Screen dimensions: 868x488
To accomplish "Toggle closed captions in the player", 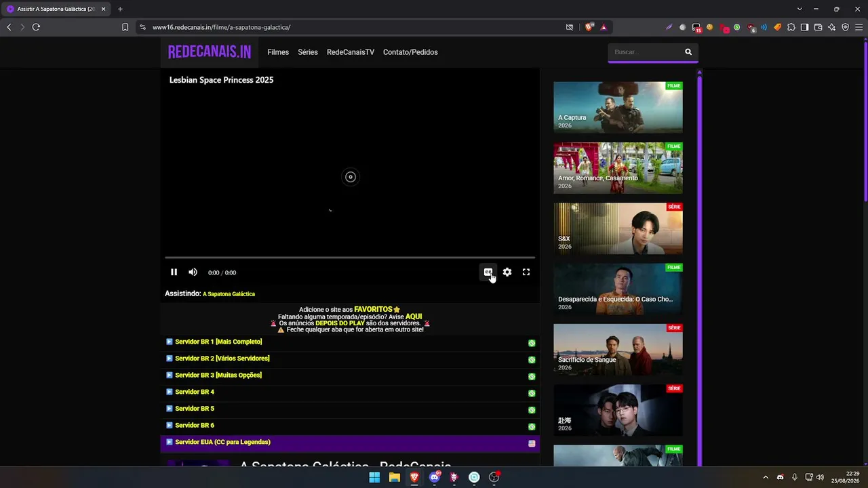I will 488,272.
